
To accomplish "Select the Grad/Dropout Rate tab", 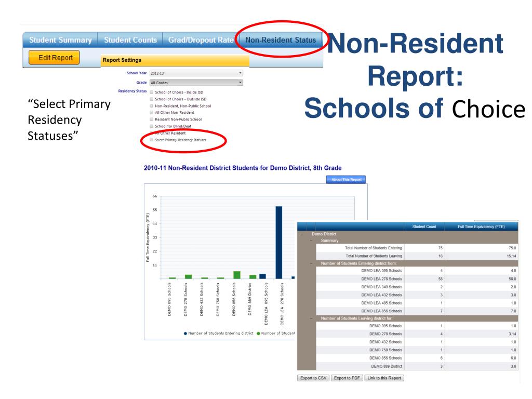I will click(x=201, y=39).
